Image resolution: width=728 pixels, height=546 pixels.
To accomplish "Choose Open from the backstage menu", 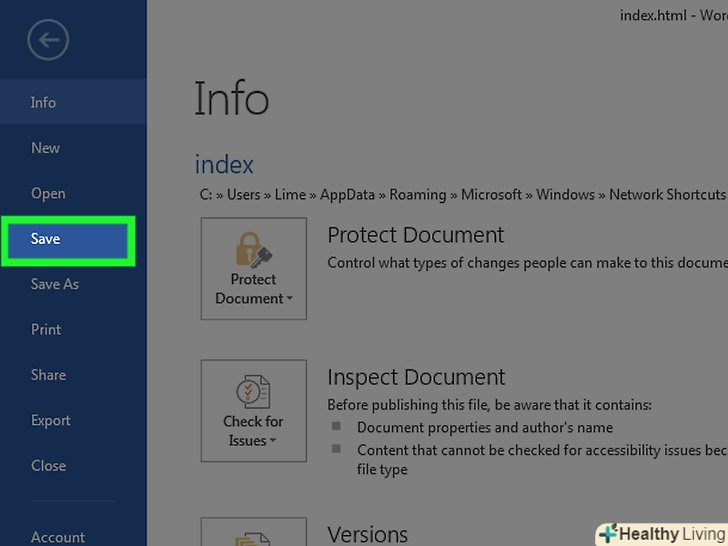I will (x=48, y=193).
